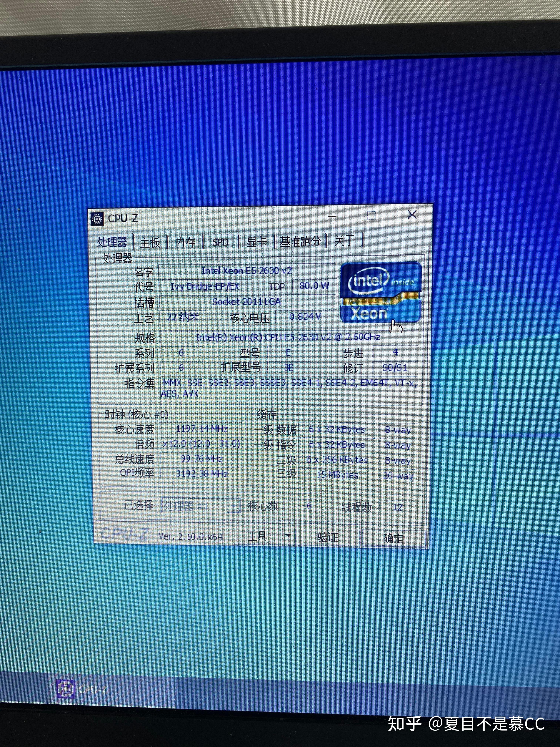
Task: Click the L3 20-way associativity value
Action: (x=398, y=476)
